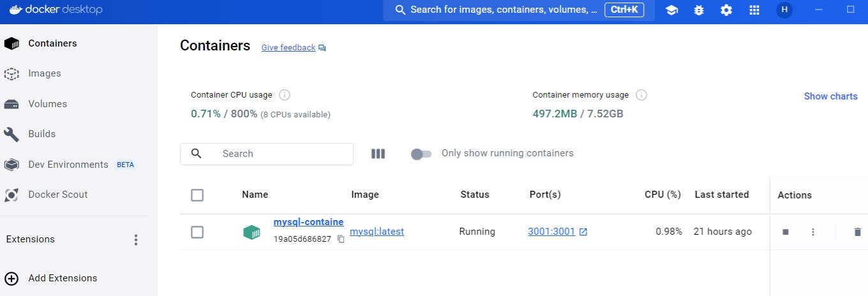Open the Extensions options three-dot menu
The image size is (868, 296).
point(135,240)
